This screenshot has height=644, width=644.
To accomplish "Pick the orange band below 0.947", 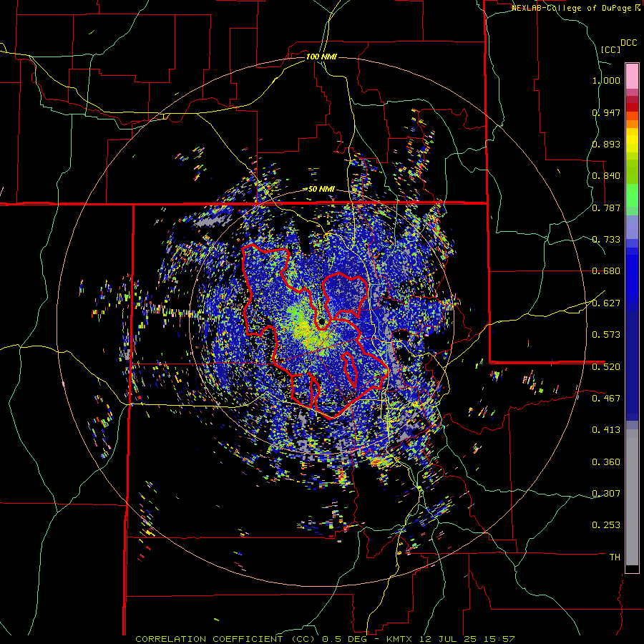I will pos(632,124).
